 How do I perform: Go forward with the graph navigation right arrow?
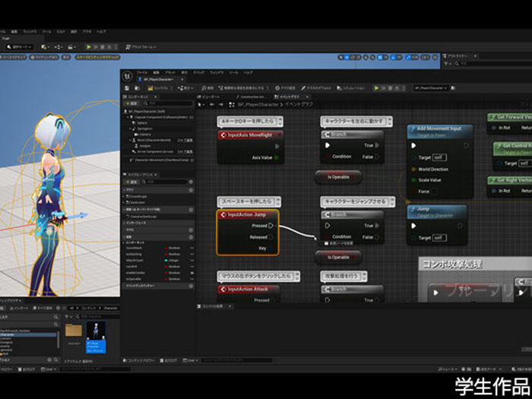coord(221,105)
